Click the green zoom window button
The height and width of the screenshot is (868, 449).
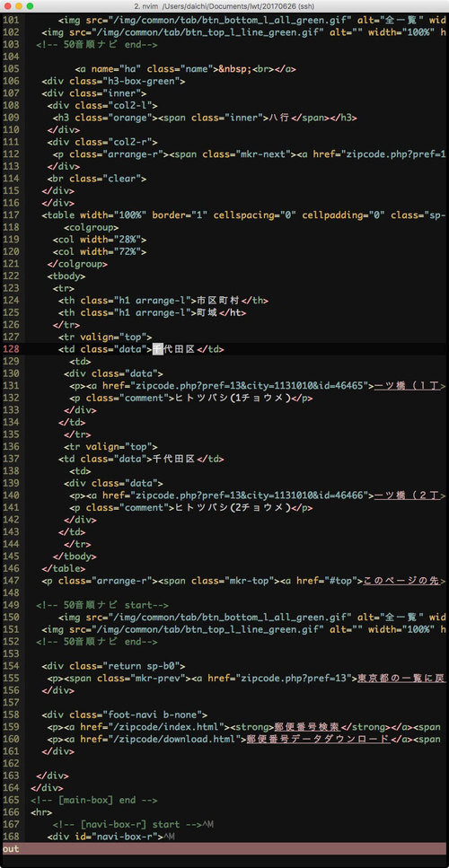coord(30,5)
